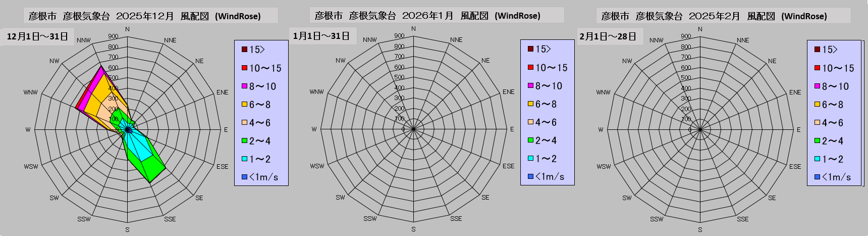Click the 1月1日～31日 date range label
868x236 pixels.
tap(321, 36)
